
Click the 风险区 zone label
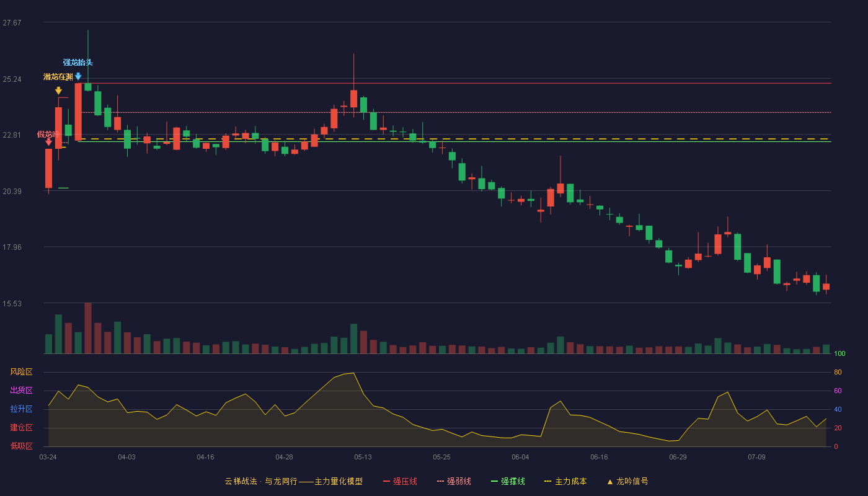21,372
